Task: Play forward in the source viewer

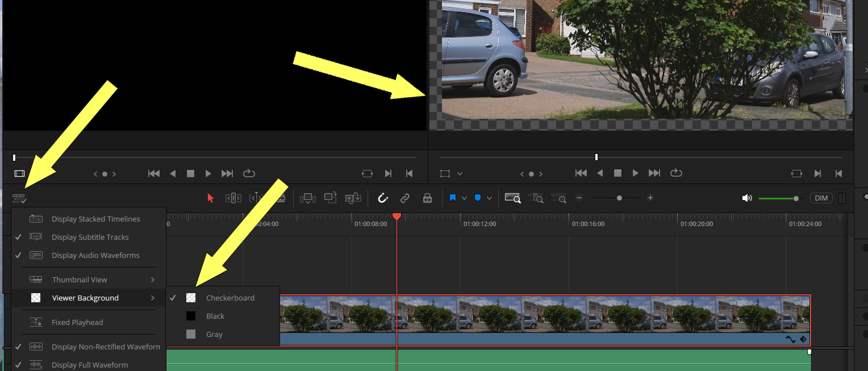Action: (x=208, y=173)
